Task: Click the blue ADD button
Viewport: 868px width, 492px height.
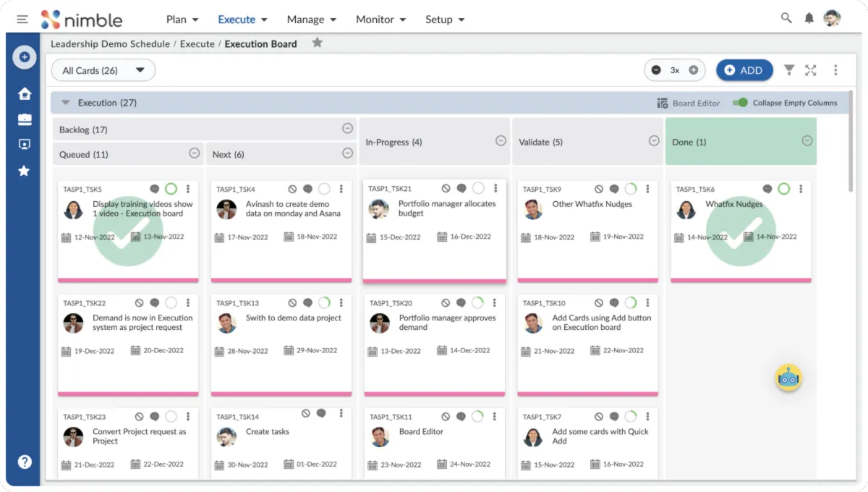Action: point(744,70)
